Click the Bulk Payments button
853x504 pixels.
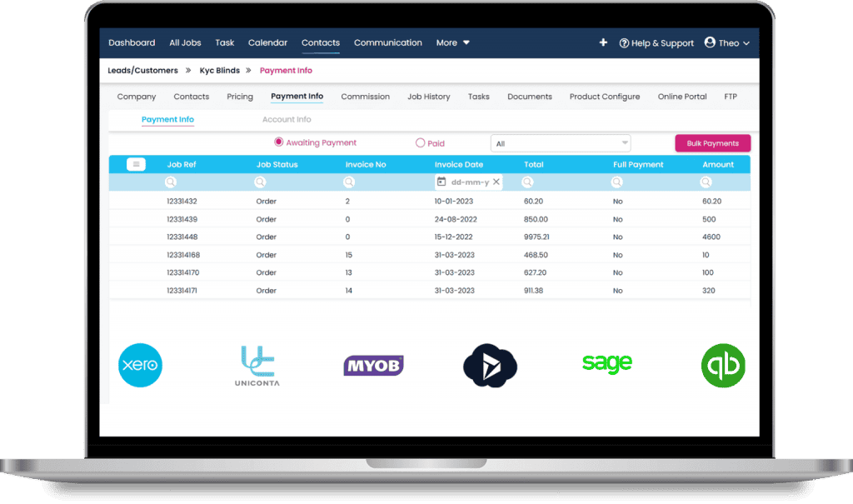pyautogui.click(x=712, y=143)
